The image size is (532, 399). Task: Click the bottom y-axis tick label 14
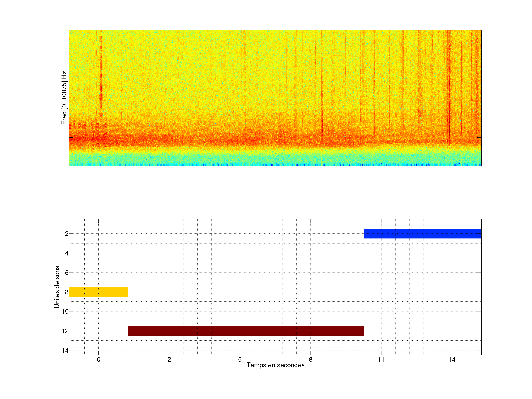(x=65, y=350)
